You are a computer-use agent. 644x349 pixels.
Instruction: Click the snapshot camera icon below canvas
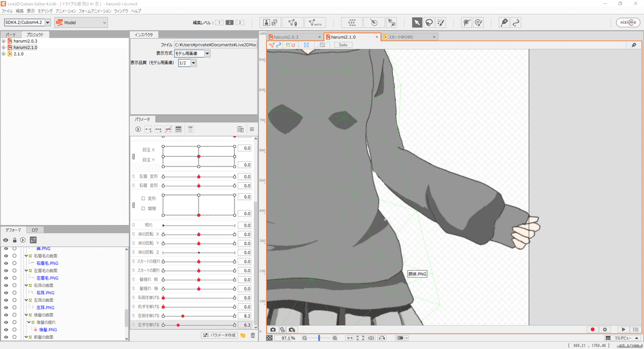[x=273, y=329]
